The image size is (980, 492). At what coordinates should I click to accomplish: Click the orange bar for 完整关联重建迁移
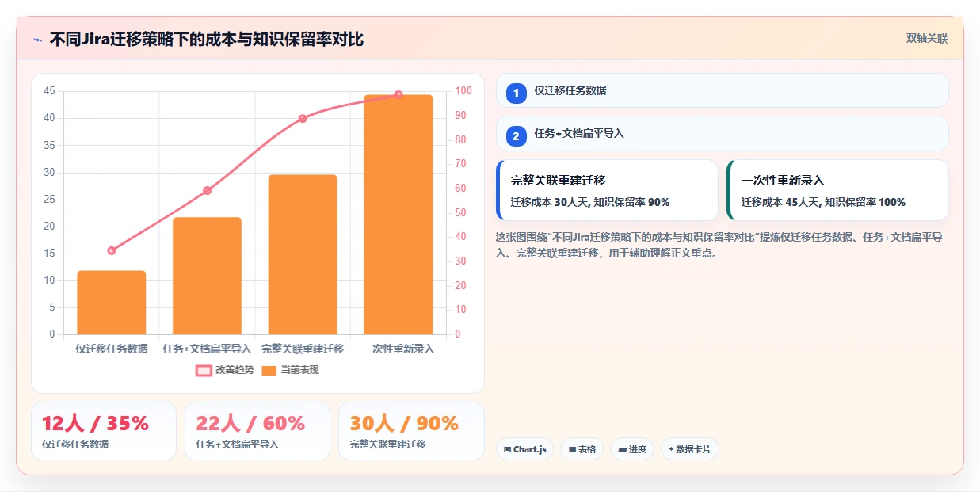pyautogui.click(x=303, y=254)
